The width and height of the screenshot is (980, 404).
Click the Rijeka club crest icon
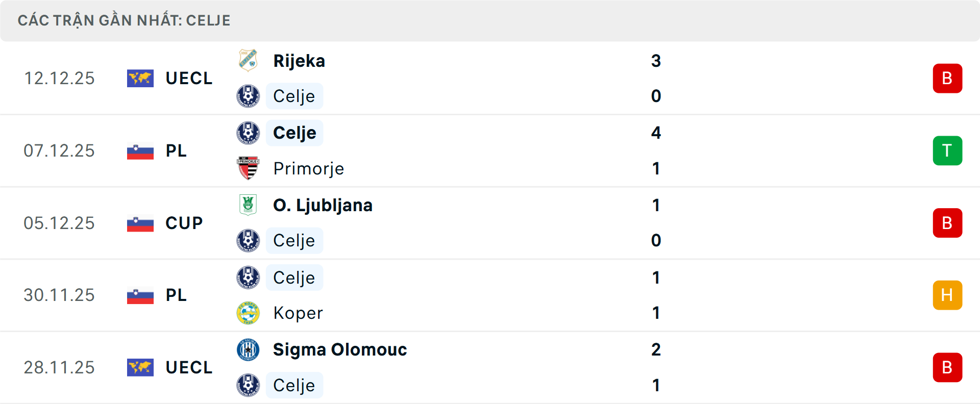click(248, 60)
